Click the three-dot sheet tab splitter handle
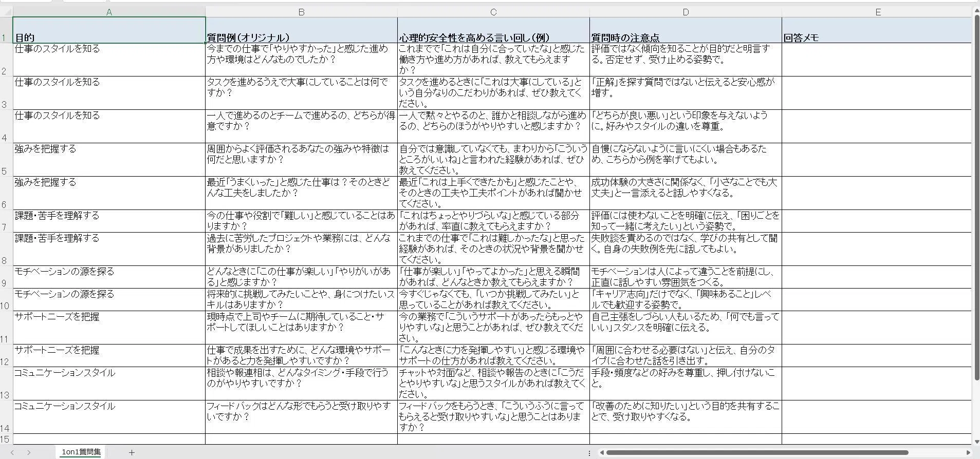 coord(589,453)
